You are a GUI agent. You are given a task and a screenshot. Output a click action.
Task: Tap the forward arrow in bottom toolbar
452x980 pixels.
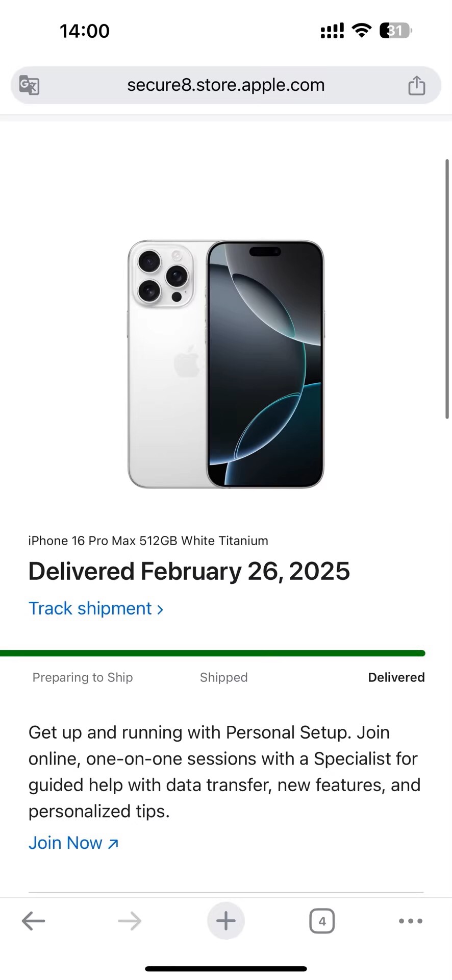130,921
